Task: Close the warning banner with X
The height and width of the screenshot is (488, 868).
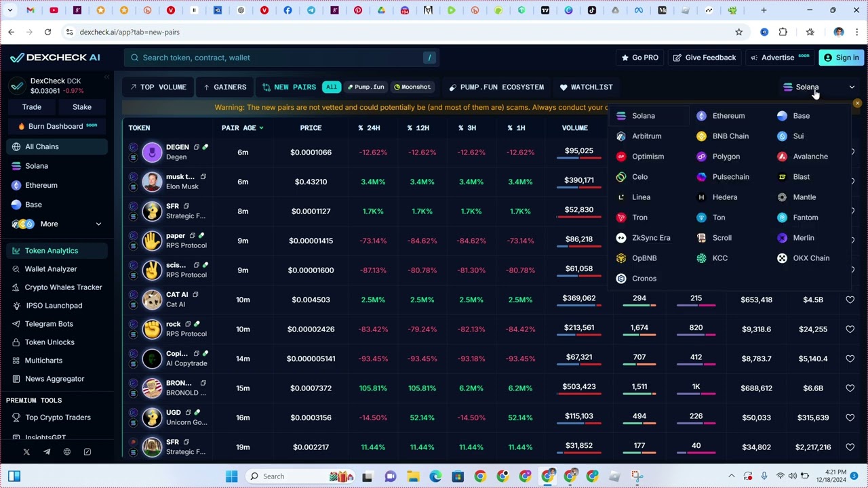Action: tap(857, 104)
